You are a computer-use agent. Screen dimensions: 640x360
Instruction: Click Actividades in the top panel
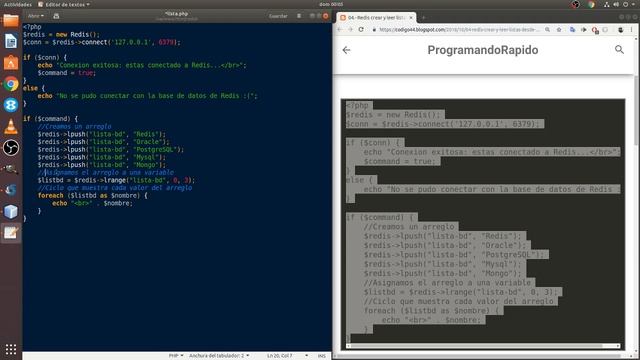coord(18,4)
